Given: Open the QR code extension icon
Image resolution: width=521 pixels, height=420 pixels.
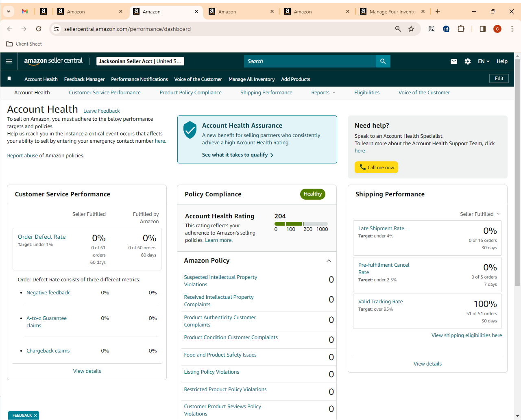Looking at the screenshot, I should (x=432, y=29).
